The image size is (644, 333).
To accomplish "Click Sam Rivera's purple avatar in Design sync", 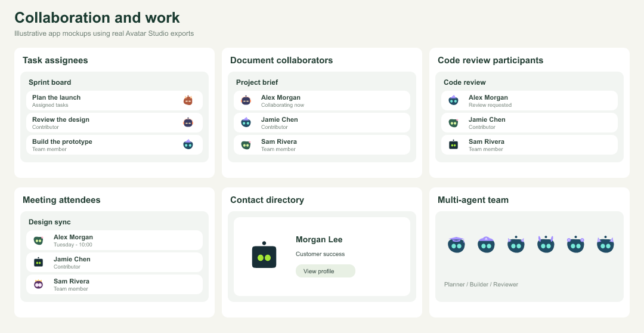I will [39, 284].
